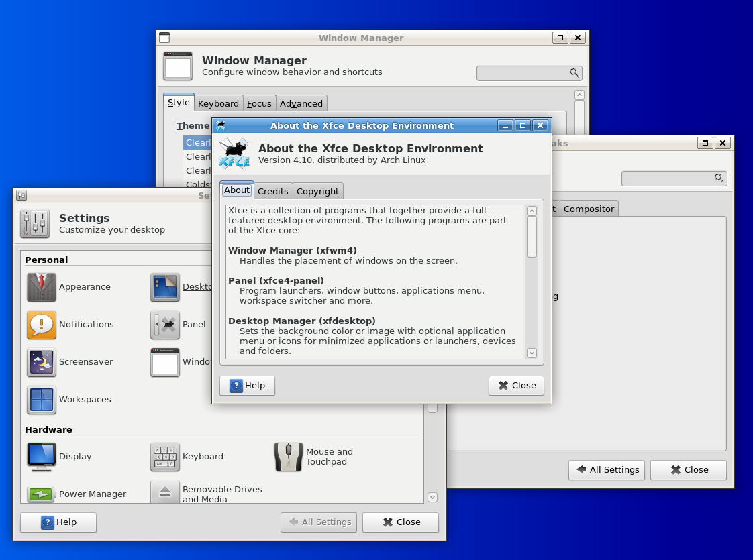Viewport: 753px width, 560px height.
Task: Open Workspaces settings icon
Action: (42, 399)
